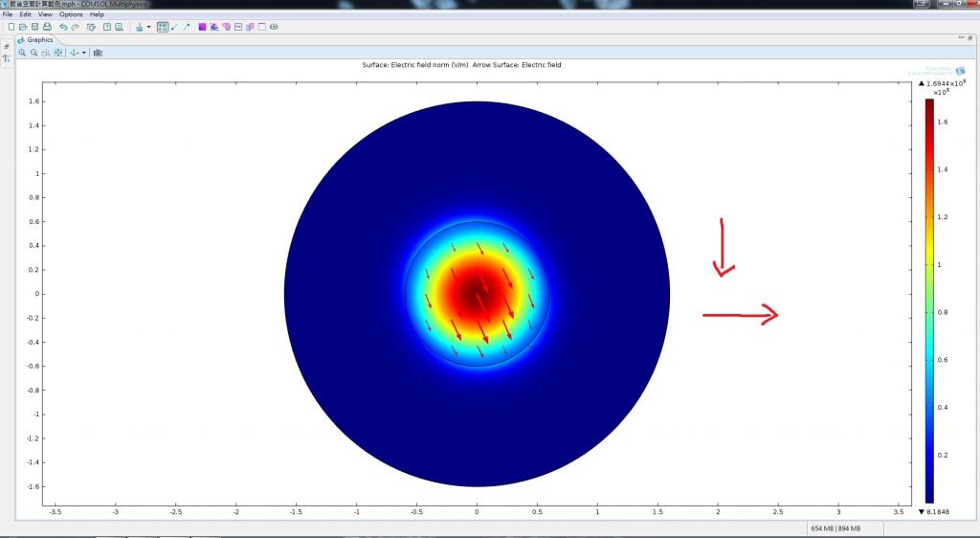This screenshot has width=980, height=538.
Task: Click the pink mesh shape icon
Action: [x=226, y=27]
